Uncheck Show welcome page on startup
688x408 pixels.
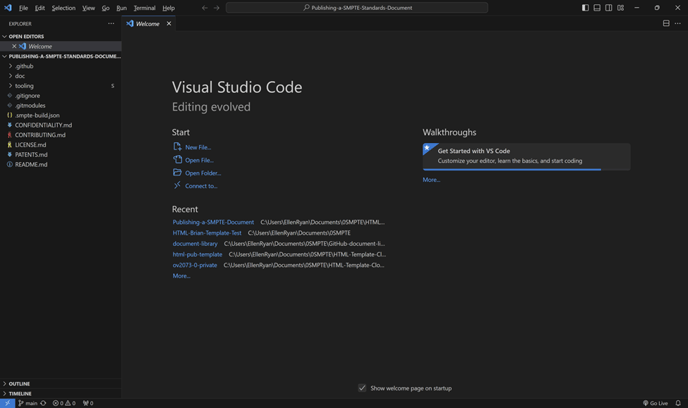[x=362, y=388]
